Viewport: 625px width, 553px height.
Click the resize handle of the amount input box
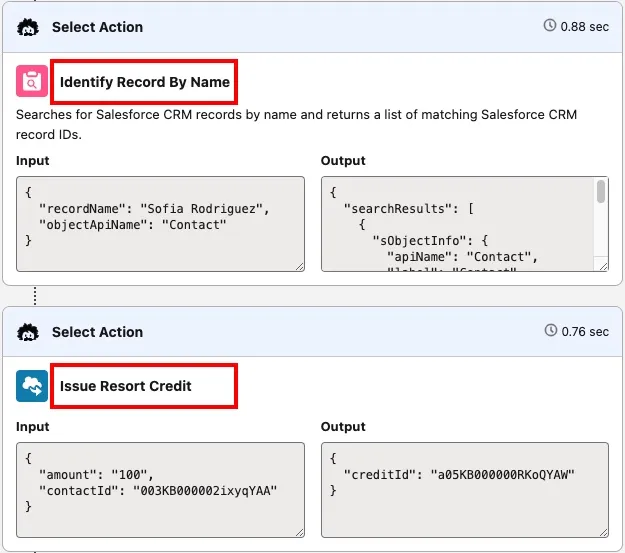pos(298,531)
